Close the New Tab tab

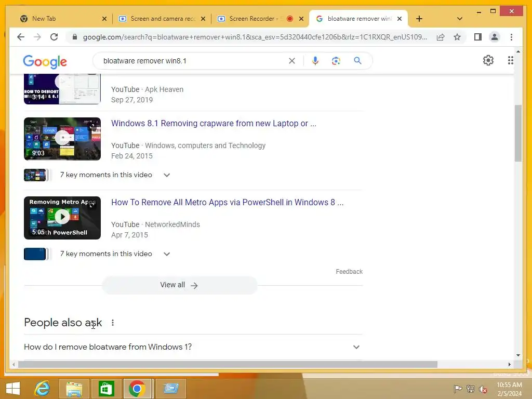coord(104,19)
